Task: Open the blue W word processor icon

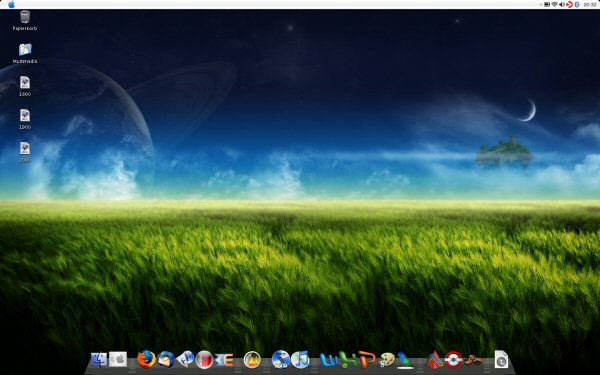Action: [x=329, y=360]
